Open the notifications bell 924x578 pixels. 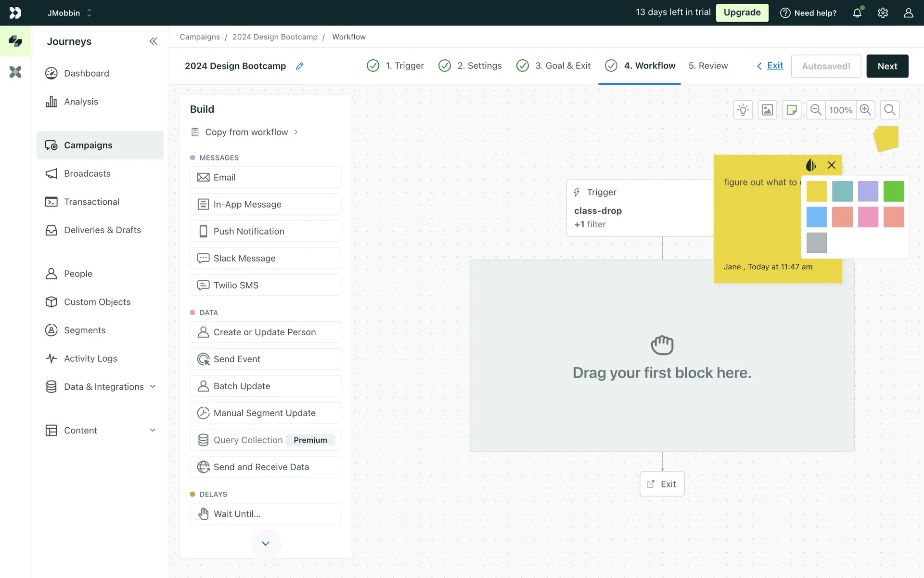857,13
